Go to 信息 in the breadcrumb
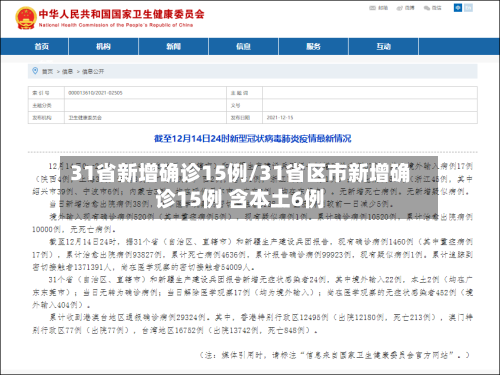500x375 pixels. point(67,71)
